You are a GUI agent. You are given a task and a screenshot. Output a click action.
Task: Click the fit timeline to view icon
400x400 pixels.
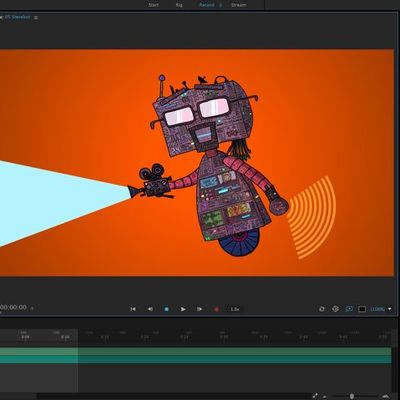[315, 396]
